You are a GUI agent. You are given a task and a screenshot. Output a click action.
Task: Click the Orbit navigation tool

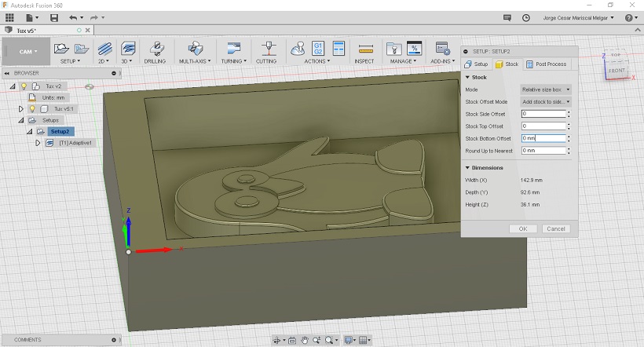276,340
